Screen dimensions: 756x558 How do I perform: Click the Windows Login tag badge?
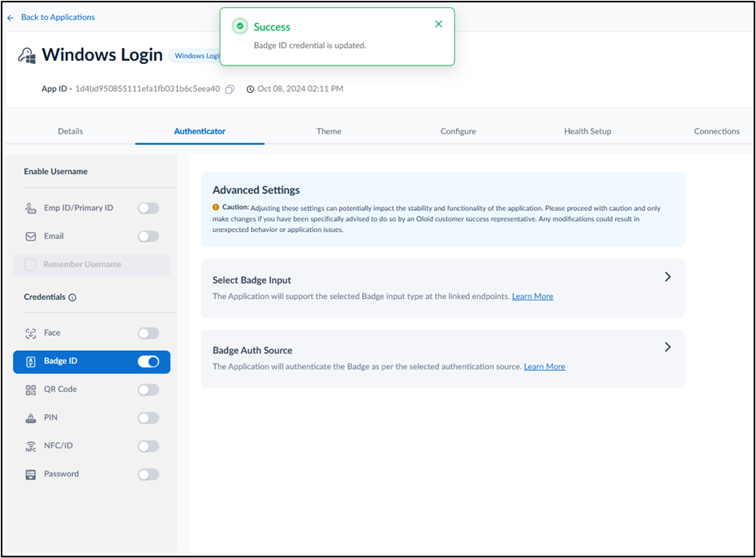(195, 56)
